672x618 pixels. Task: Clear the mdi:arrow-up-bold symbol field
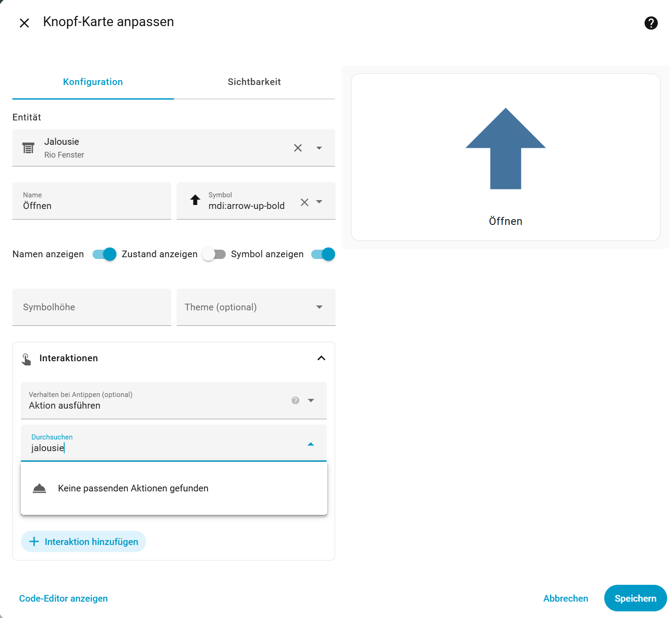pyautogui.click(x=305, y=202)
